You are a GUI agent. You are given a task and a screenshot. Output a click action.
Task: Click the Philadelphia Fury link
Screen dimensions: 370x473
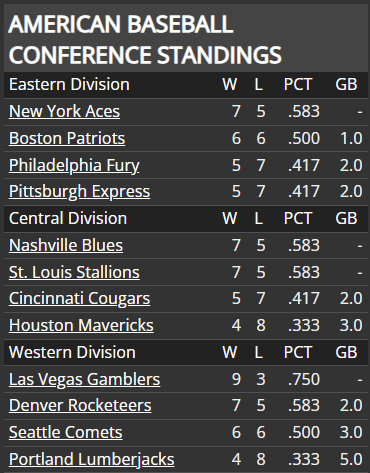tap(74, 166)
